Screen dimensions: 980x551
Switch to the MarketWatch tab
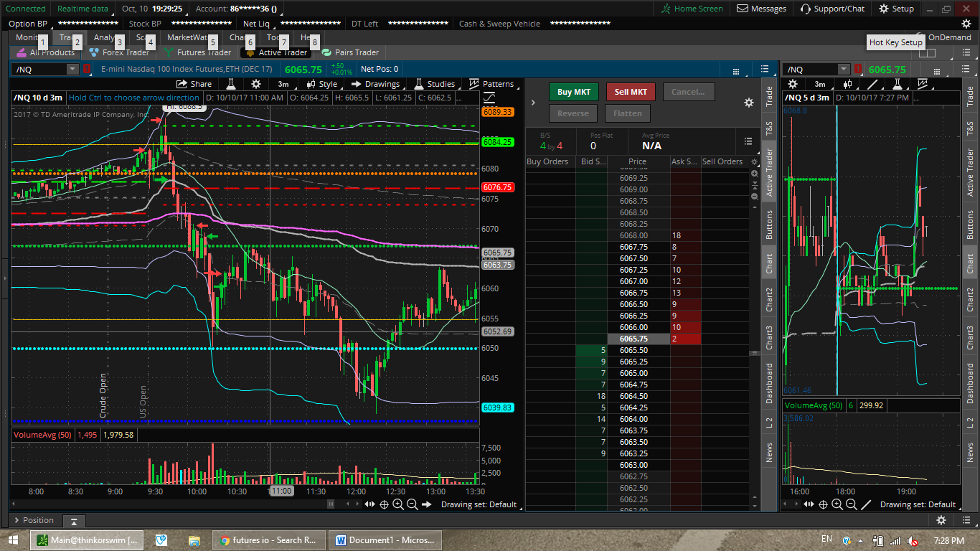click(x=189, y=37)
